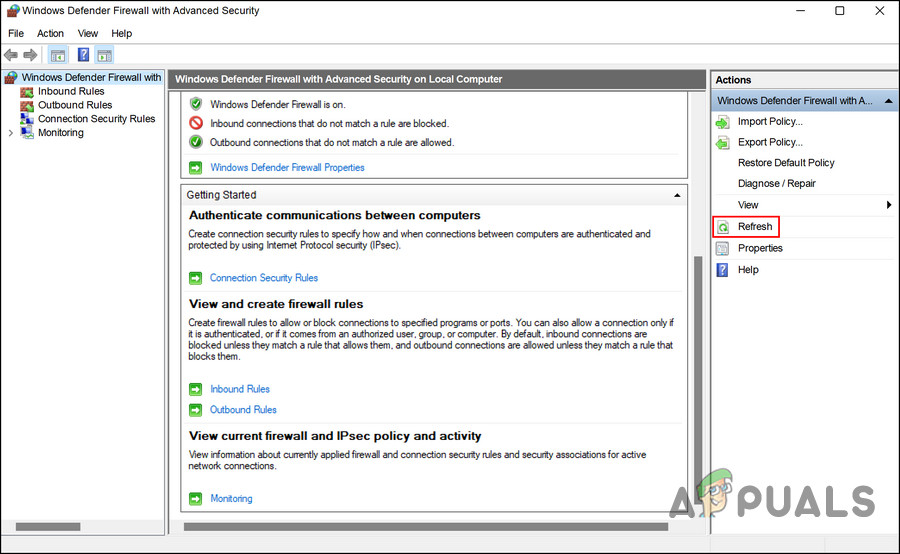Screen dimensions: 900x554
Task: Collapse the Windows Defender Firewall actions group
Action: coord(889,101)
